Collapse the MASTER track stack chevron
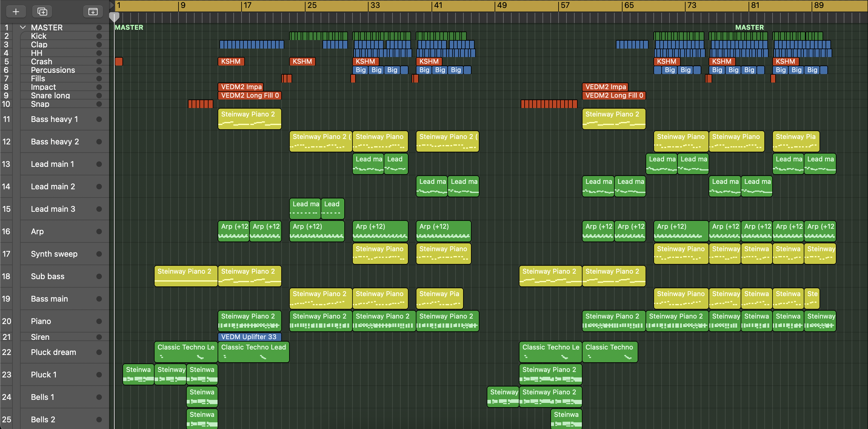Screen dimensions: 868x429 pos(23,27)
